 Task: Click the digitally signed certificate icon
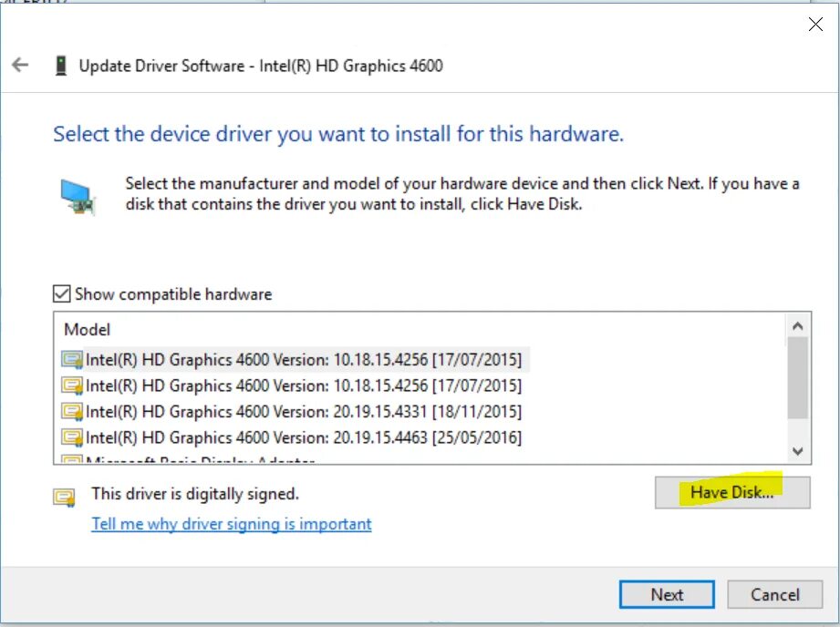click(64, 497)
